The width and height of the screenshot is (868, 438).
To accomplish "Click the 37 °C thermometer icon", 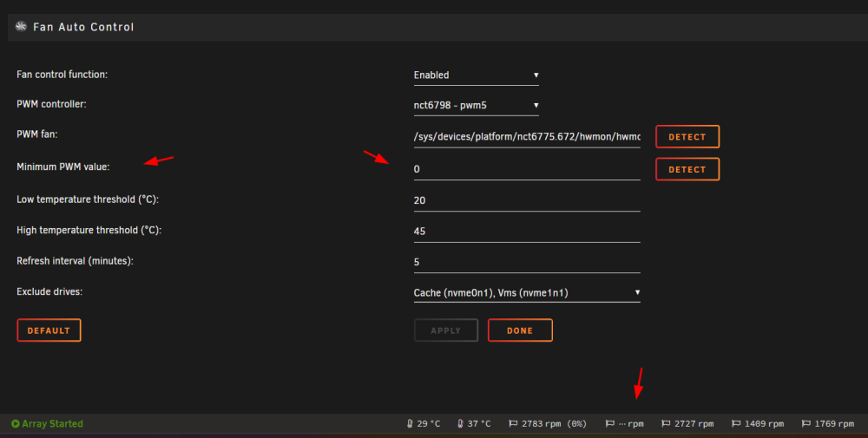I will [x=460, y=423].
